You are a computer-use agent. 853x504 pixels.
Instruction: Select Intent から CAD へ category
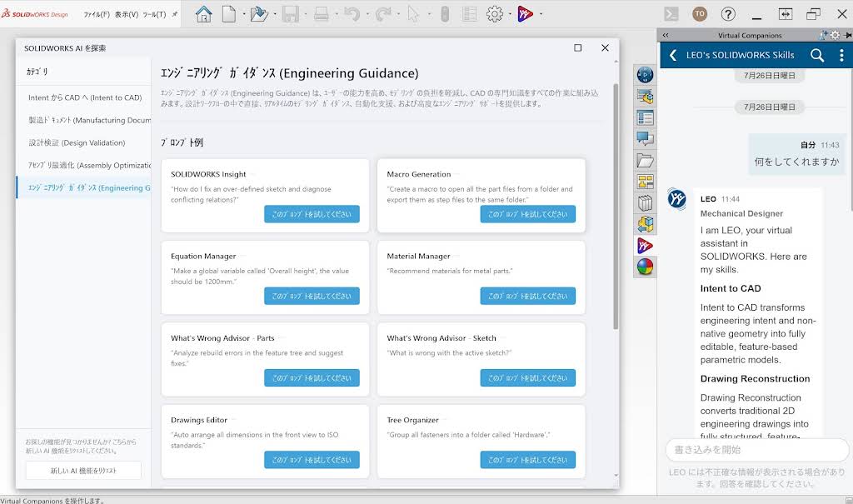tap(85, 97)
